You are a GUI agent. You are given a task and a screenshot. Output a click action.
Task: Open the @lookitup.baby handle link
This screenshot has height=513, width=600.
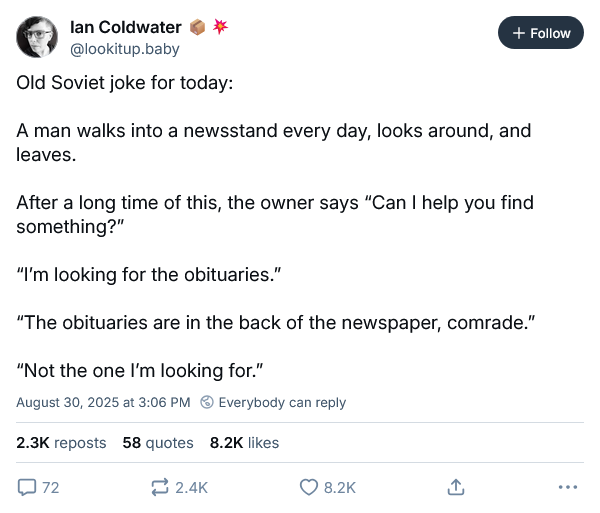coord(124,49)
